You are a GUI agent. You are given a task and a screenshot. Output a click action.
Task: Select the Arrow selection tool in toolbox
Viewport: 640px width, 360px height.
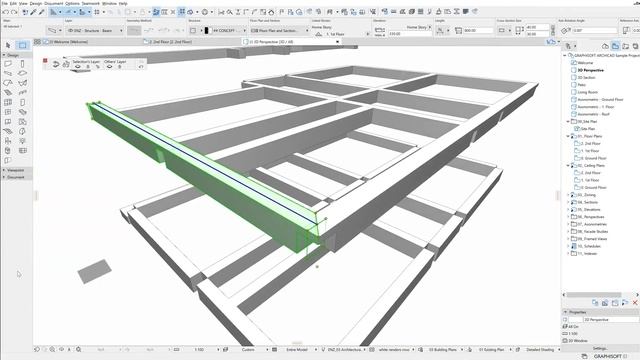point(8,45)
